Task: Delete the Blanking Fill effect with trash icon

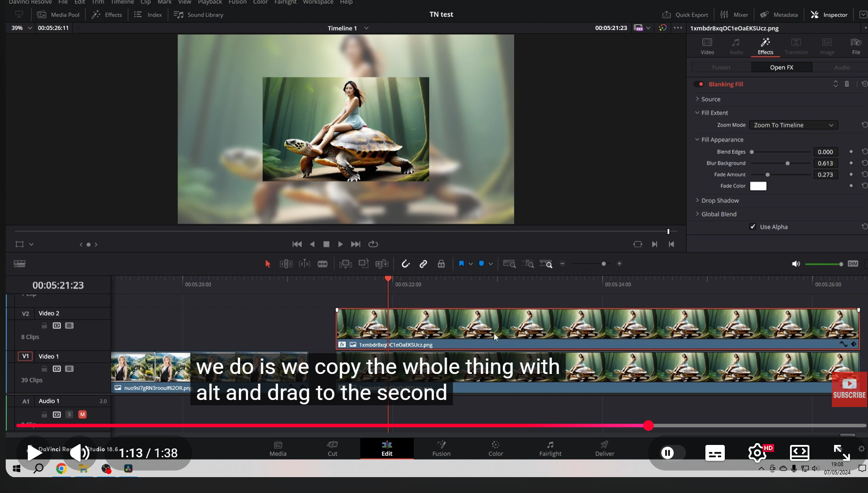Action: tap(847, 84)
